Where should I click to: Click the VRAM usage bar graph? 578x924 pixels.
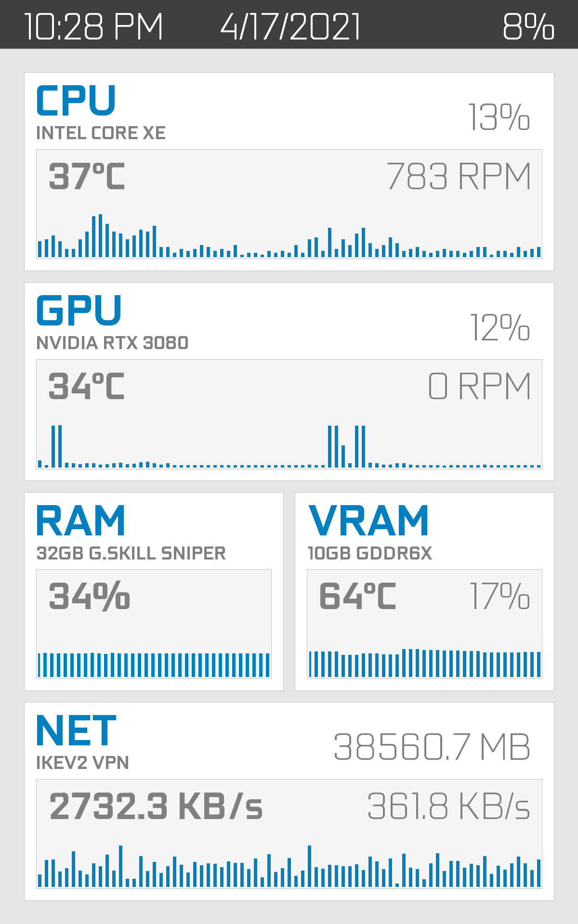coord(424,664)
